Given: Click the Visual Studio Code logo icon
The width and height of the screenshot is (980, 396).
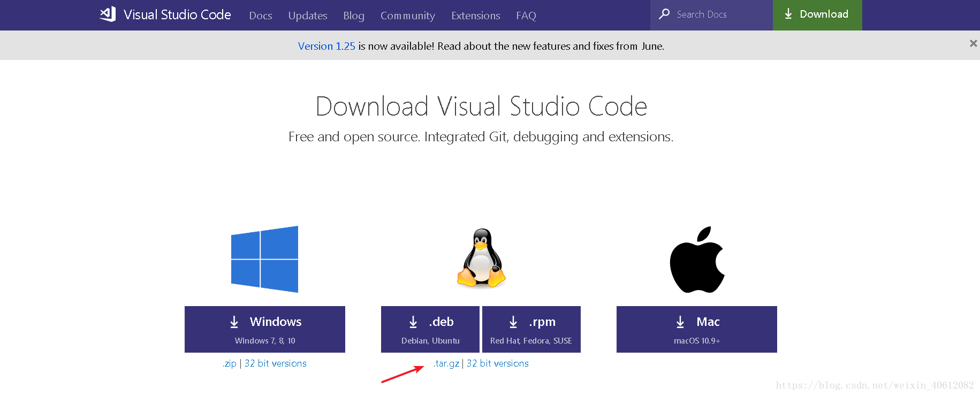Looking at the screenshot, I should (x=108, y=14).
